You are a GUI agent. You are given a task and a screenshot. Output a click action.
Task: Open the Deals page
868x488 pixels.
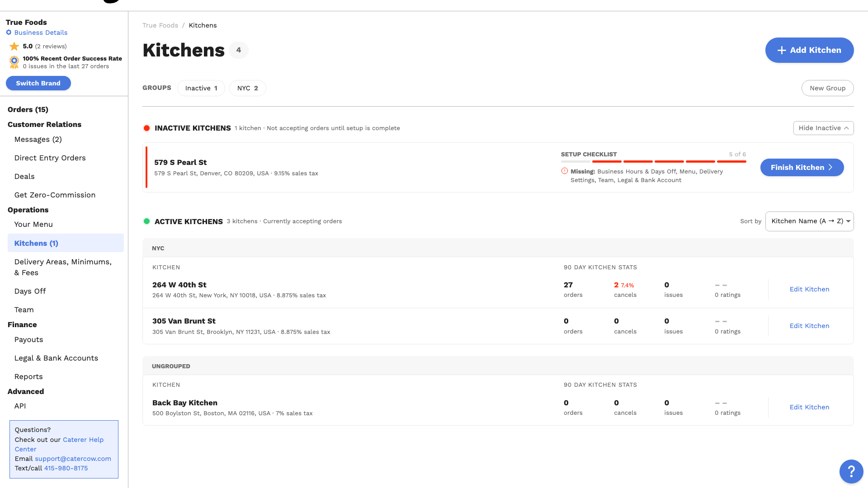24,176
